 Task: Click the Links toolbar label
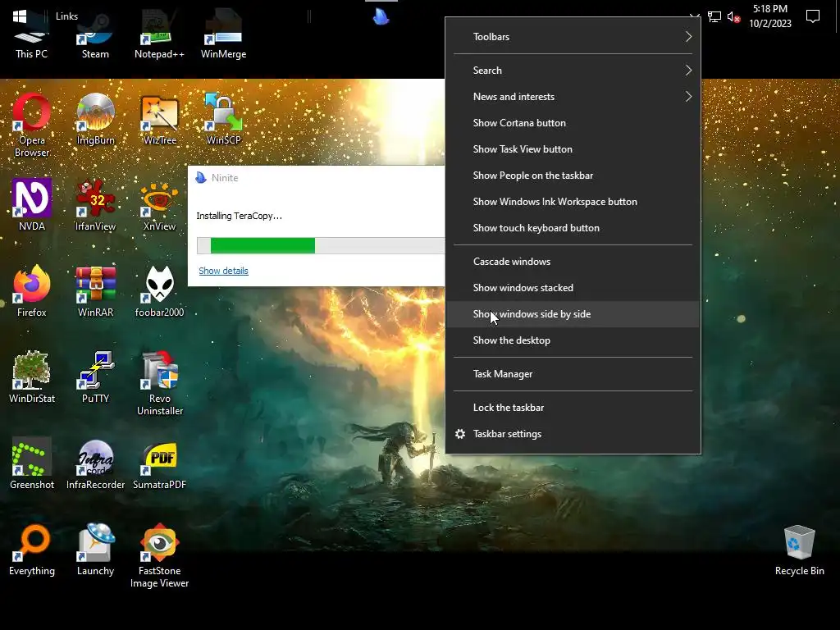tap(66, 16)
